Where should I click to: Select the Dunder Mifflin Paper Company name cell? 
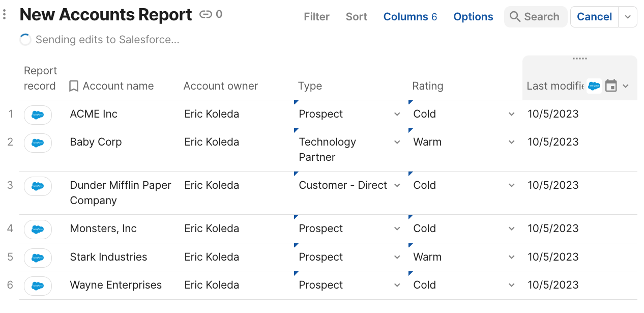pos(121,193)
